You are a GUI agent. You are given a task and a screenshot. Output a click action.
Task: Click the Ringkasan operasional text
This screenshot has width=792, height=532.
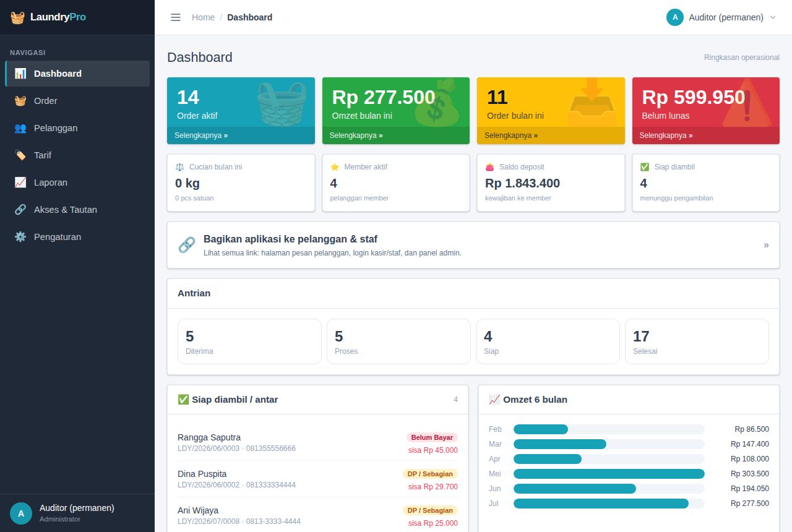pyautogui.click(x=742, y=58)
